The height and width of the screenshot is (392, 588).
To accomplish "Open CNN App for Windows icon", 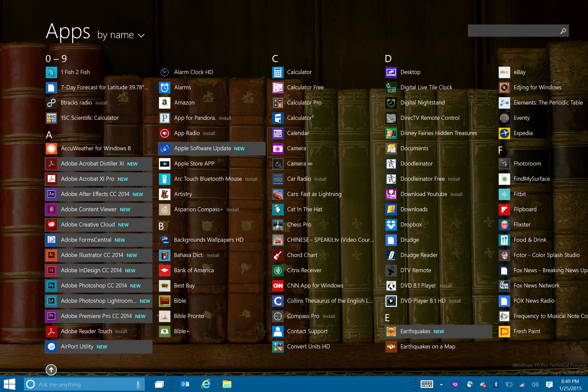I will [x=278, y=286].
